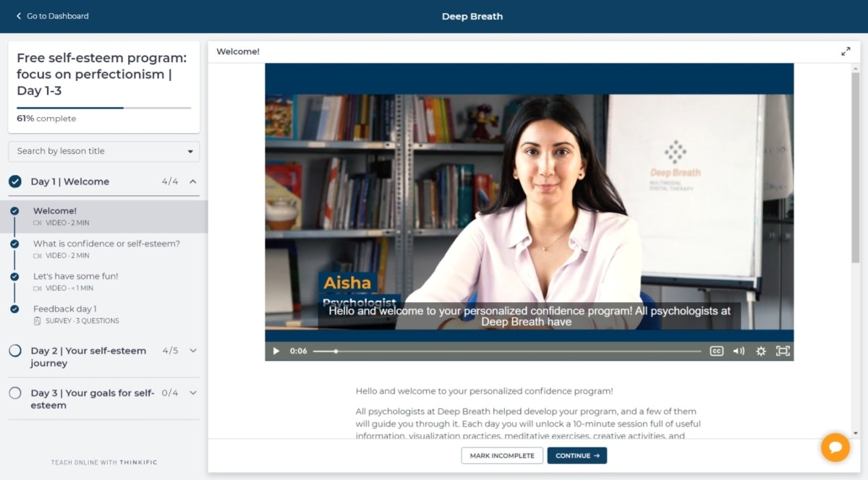Screen dimensions: 868x480
Task: Open What is confidence or self-esteem? lesson
Action: [x=103, y=249]
